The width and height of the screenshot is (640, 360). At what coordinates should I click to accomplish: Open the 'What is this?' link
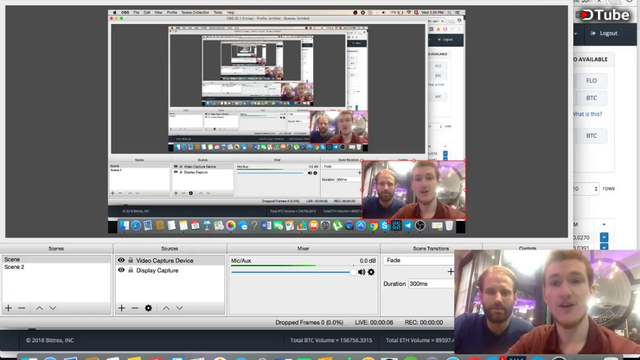(587, 114)
